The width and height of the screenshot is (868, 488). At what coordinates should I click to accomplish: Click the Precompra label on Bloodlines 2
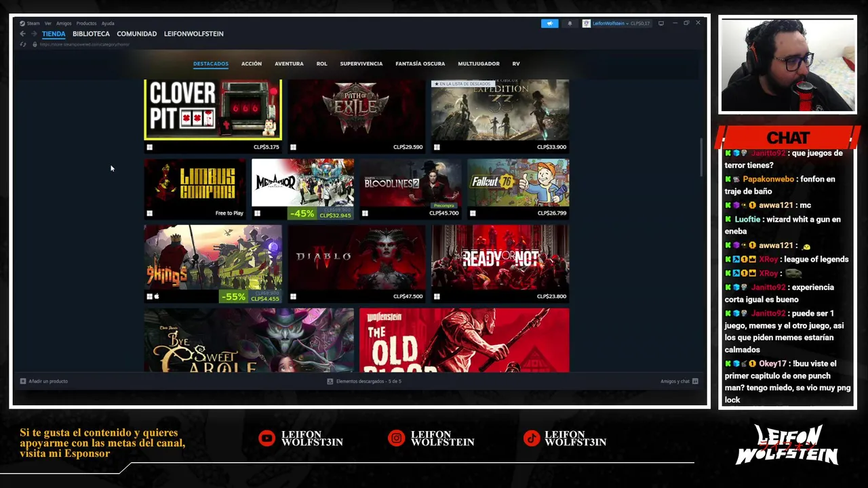pos(444,205)
